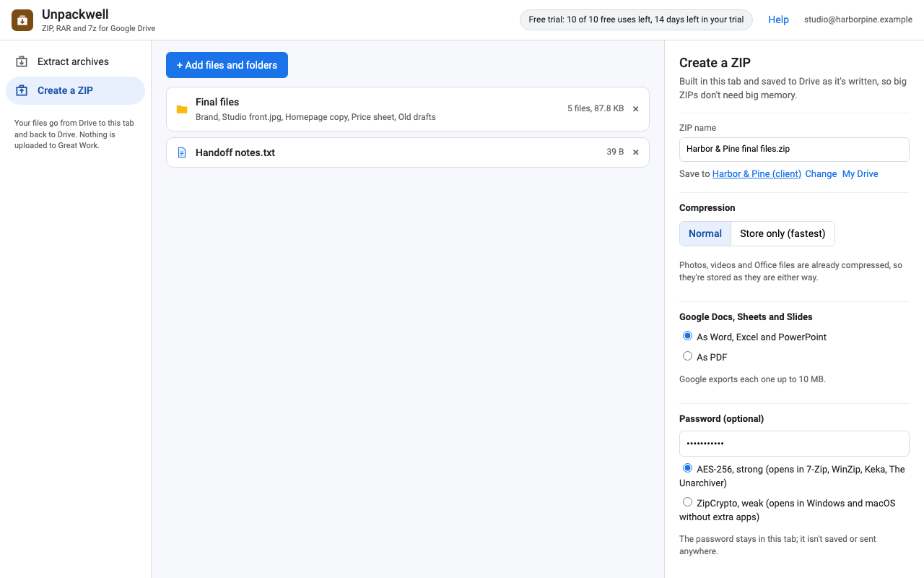This screenshot has height=578, width=924.
Task: Choose Normal compression
Action: (x=705, y=233)
